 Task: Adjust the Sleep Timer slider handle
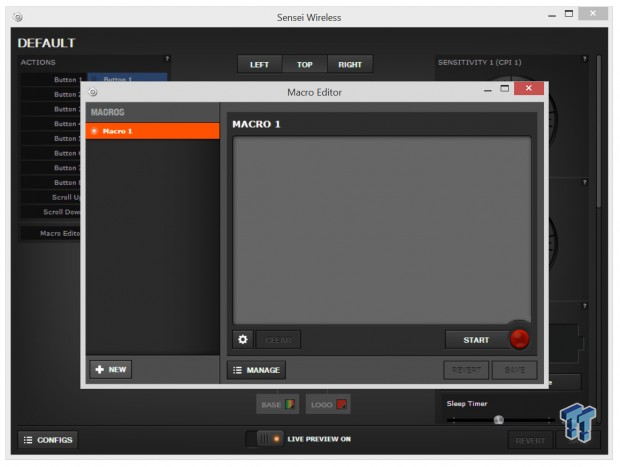(x=499, y=420)
